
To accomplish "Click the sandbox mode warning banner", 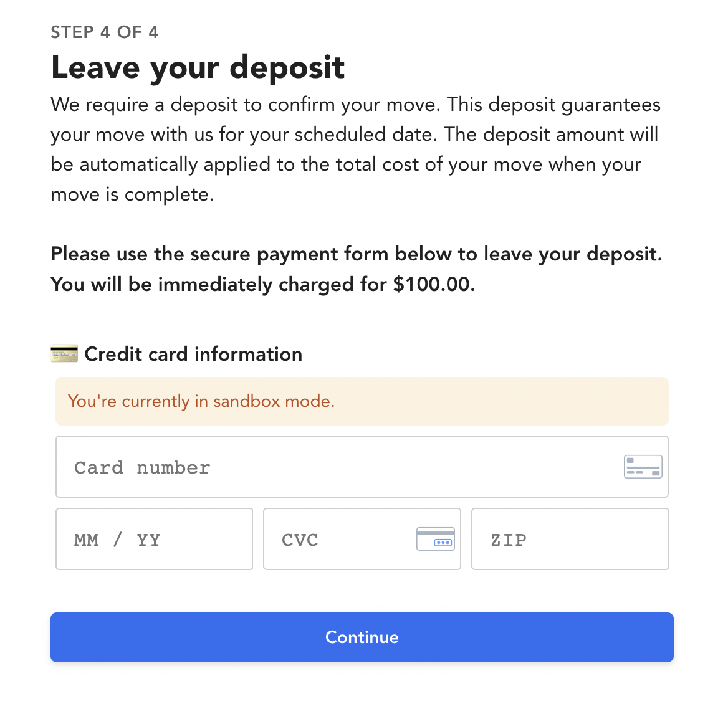I will pos(362,401).
